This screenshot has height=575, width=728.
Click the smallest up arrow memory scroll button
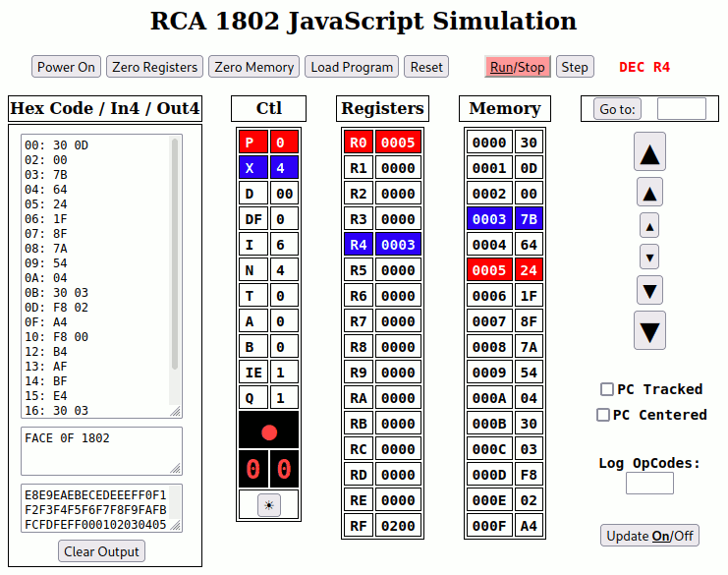pyautogui.click(x=649, y=225)
